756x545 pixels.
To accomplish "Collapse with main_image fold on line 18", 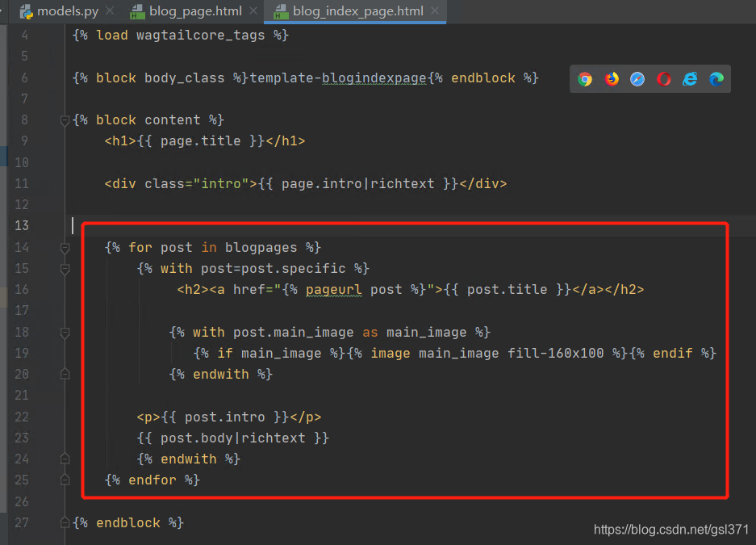I will (65, 333).
